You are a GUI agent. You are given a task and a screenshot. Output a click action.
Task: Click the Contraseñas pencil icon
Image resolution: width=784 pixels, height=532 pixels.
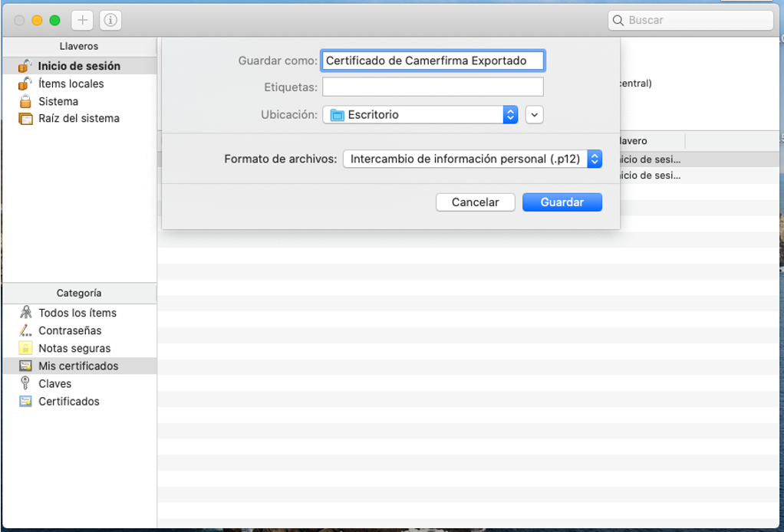tap(25, 330)
